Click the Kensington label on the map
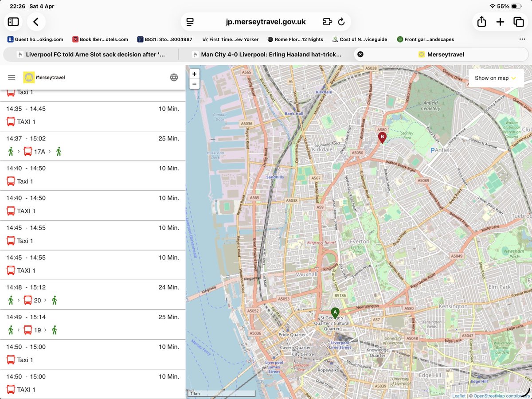Viewport: 532px width, 399px height. click(453, 306)
